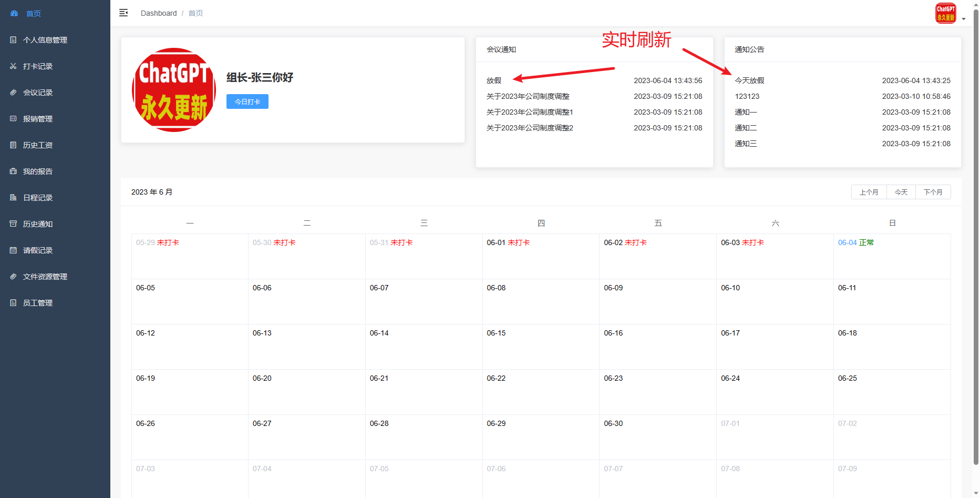Click the 首页 dashboard icon in sidebar

pos(14,13)
